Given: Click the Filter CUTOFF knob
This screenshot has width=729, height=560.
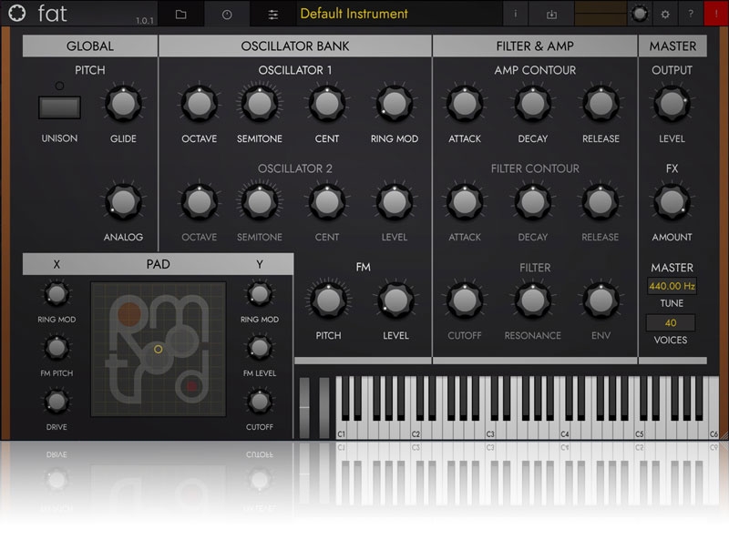Looking at the screenshot, I should [x=464, y=300].
